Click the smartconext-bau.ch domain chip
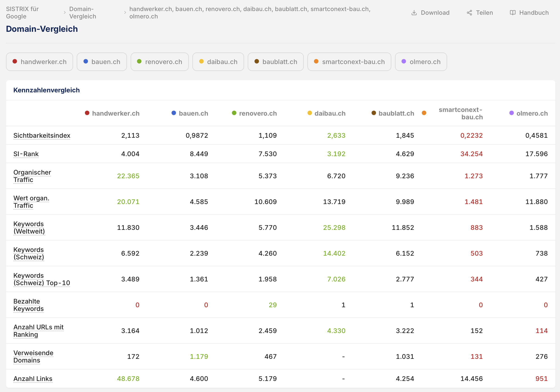Screen dimensions: 560x392 (x=349, y=62)
